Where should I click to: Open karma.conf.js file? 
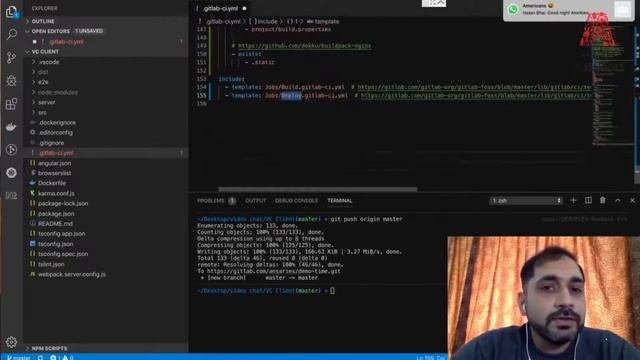point(56,193)
